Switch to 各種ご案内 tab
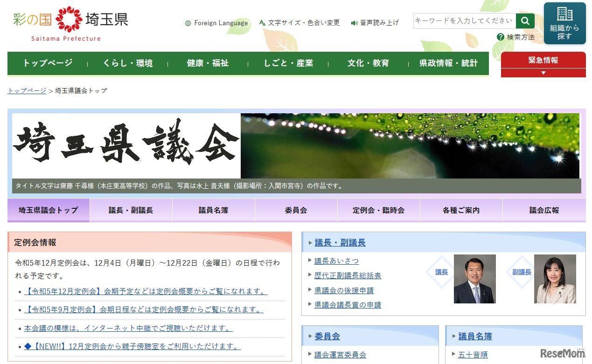The width and height of the screenshot is (592, 364). (461, 210)
